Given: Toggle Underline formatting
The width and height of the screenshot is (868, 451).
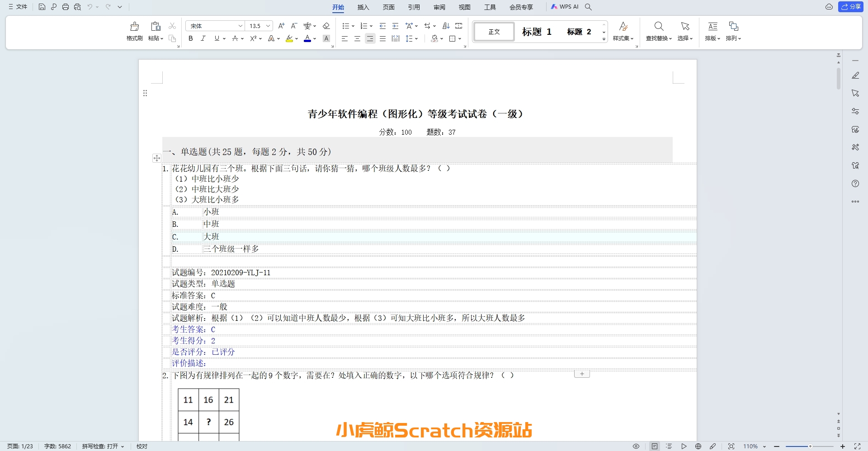Looking at the screenshot, I should (217, 38).
